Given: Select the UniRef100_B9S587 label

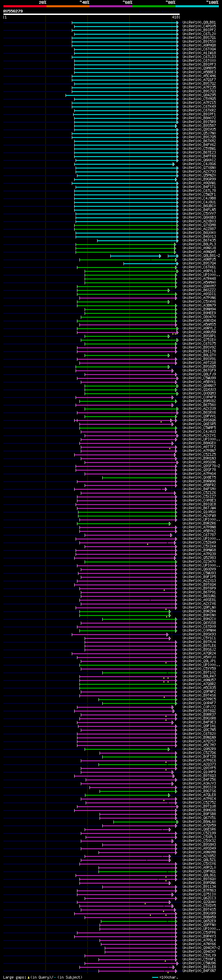Looking at the screenshot, I should [x=199, y=125].
